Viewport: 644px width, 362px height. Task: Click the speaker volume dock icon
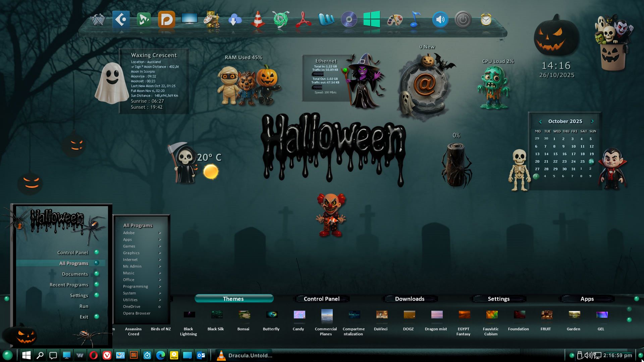(440, 20)
